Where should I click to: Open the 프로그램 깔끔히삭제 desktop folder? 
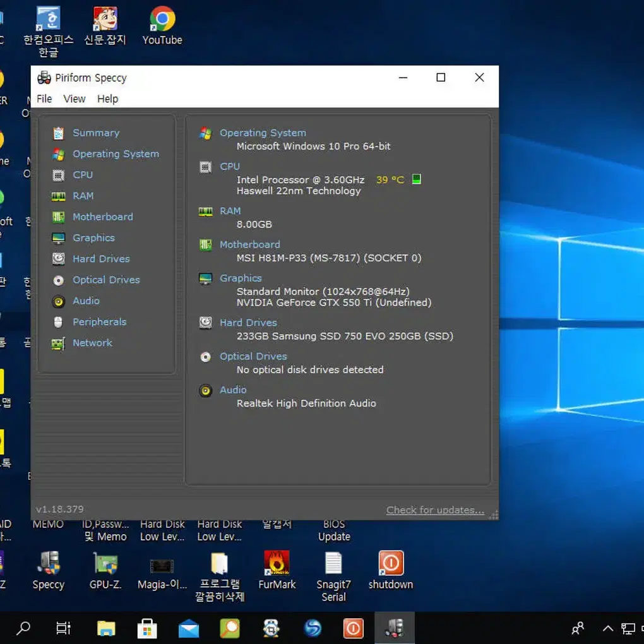pos(219,576)
